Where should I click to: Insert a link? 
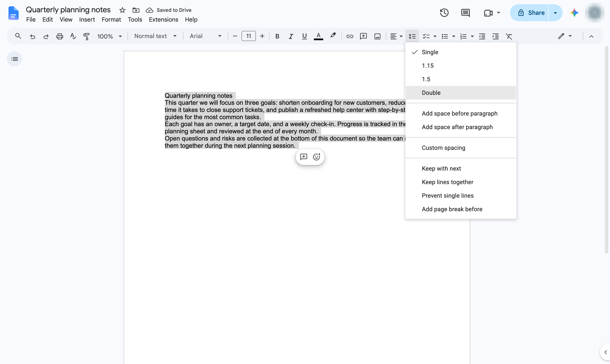(349, 36)
